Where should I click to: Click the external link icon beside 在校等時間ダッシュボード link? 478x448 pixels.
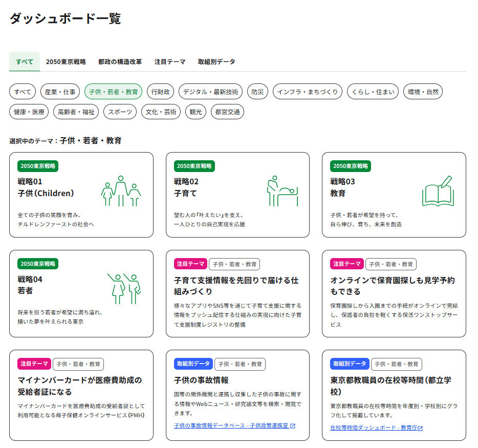(x=420, y=428)
